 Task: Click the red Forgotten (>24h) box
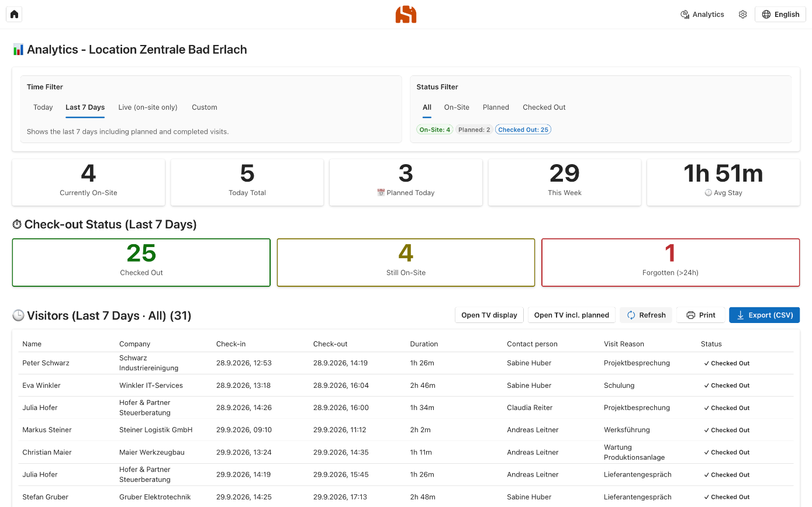point(671,262)
